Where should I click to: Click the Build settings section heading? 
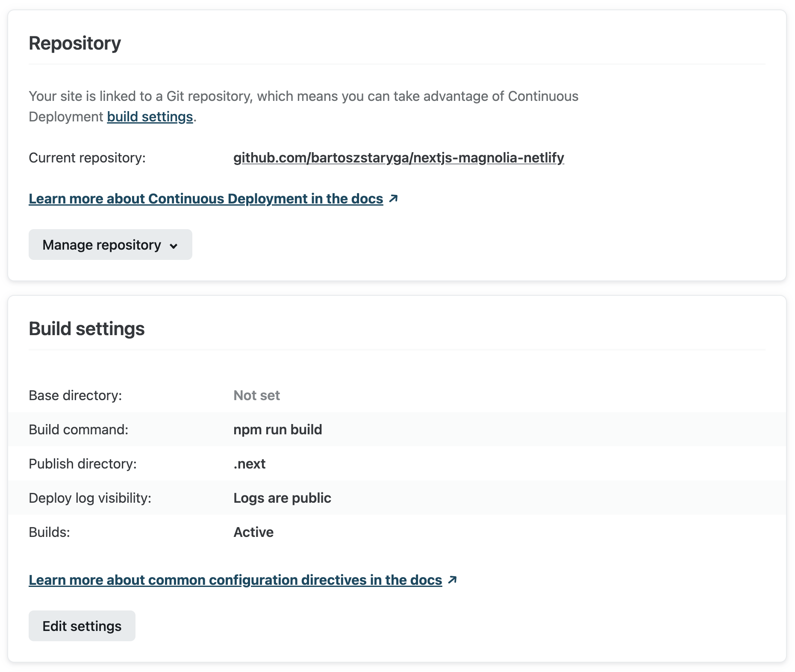point(87,329)
